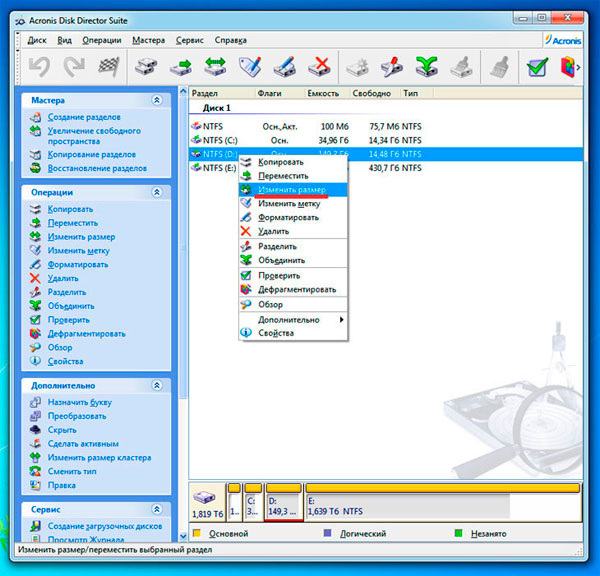Collapse the Дополнительно sidebar panel
This screenshot has height=576, width=600.
click(x=156, y=384)
